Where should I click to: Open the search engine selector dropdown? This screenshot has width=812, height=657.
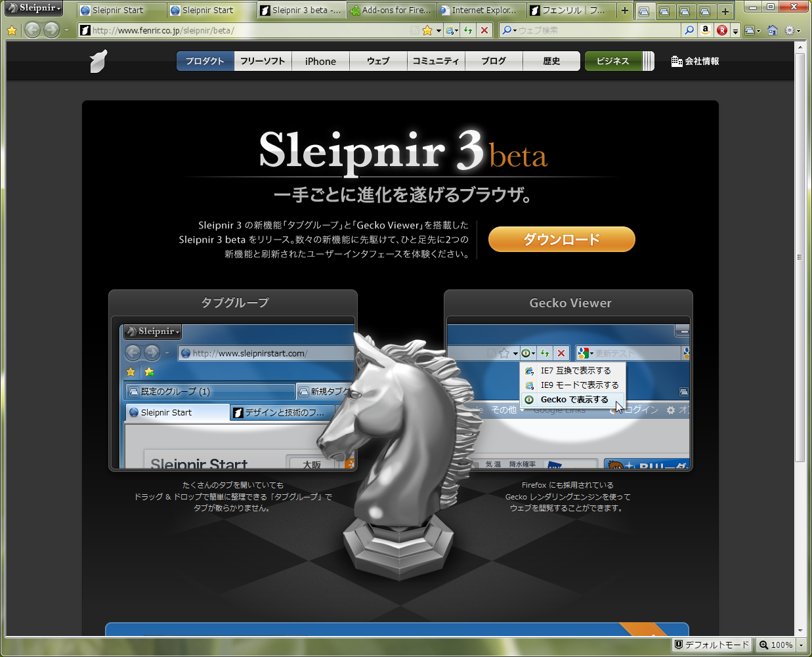pyautogui.click(x=509, y=30)
